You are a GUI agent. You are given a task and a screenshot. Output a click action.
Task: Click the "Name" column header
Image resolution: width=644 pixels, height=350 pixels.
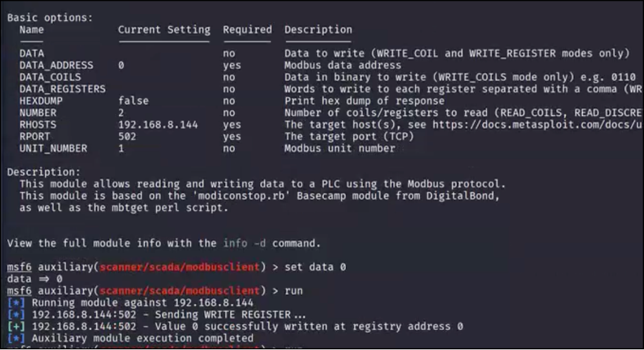click(x=32, y=30)
